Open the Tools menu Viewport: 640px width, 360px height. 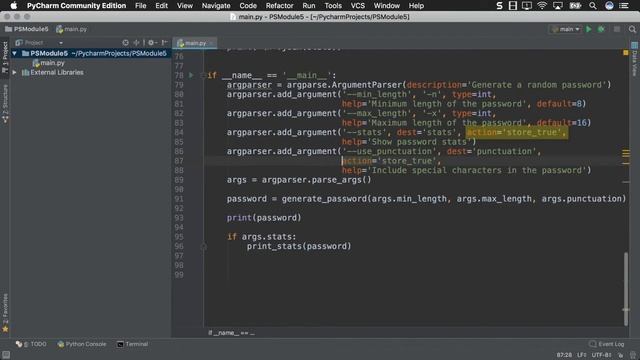tap(333, 6)
